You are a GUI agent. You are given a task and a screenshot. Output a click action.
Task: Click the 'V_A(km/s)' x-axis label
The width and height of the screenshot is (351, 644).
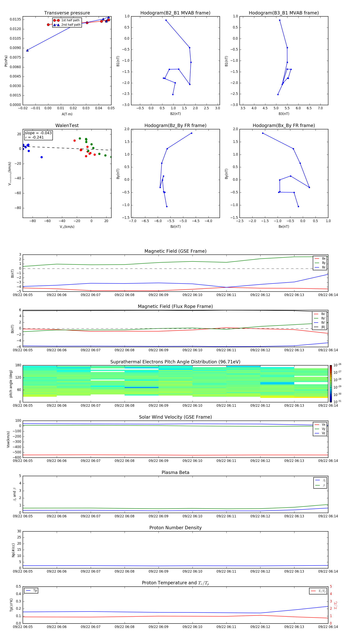pos(67,227)
